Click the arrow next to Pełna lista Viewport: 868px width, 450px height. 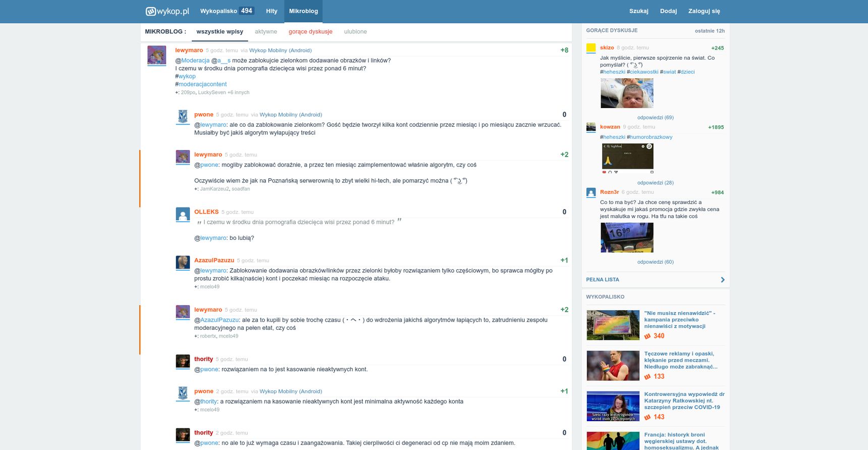pyautogui.click(x=723, y=280)
